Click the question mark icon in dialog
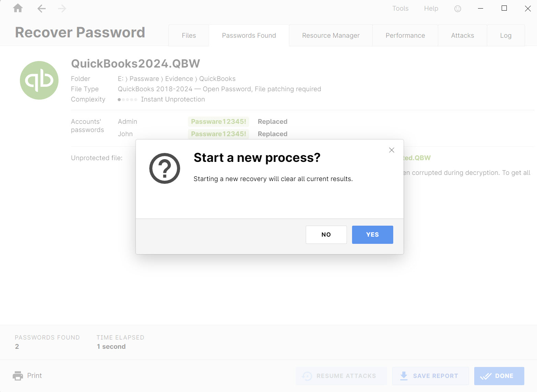This screenshot has width=537, height=392. coord(165,168)
